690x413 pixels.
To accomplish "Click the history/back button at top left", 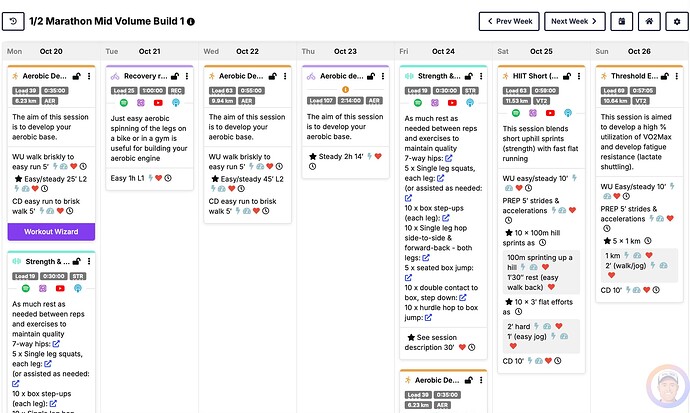I will pyautogui.click(x=13, y=21).
